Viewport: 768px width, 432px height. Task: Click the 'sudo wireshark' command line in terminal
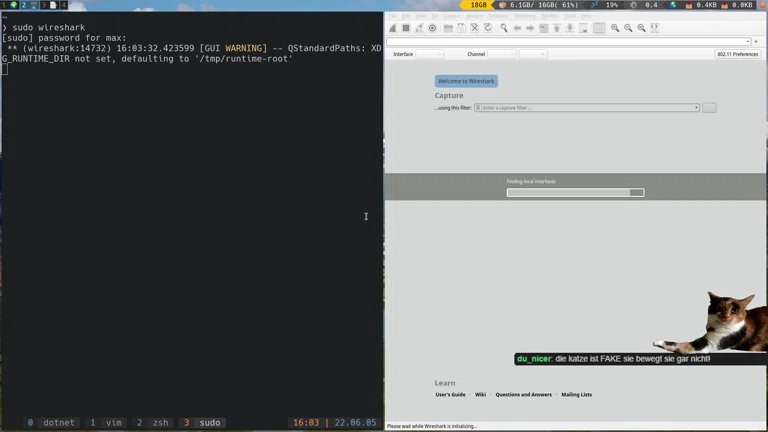click(48, 27)
